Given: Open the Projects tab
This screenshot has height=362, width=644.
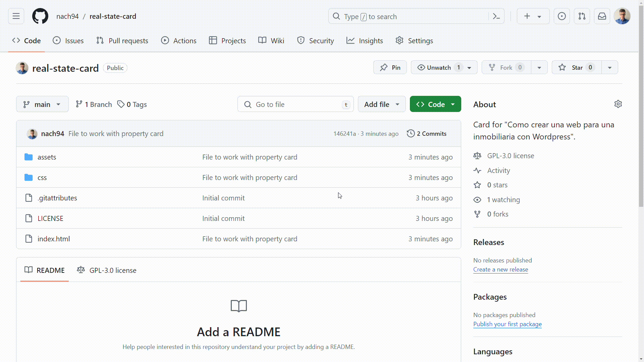Looking at the screenshot, I should tap(227, 41).
